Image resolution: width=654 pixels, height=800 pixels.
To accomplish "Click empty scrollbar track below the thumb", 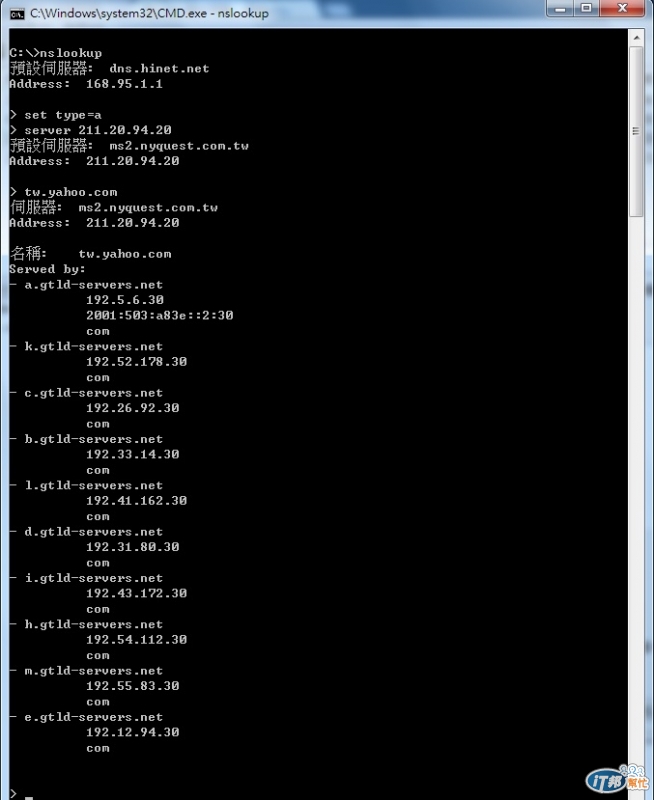I will [x=636, y=485].
